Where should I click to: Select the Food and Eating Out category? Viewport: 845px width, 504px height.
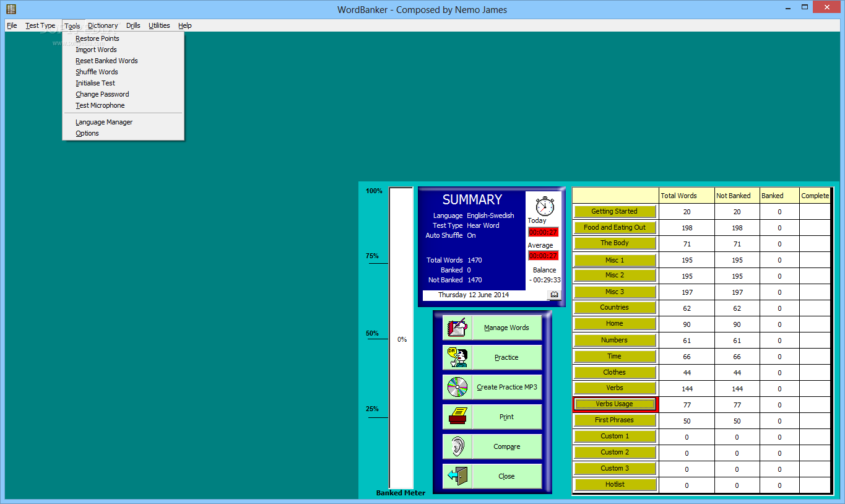pyautogui.click(x=615, y=227)
